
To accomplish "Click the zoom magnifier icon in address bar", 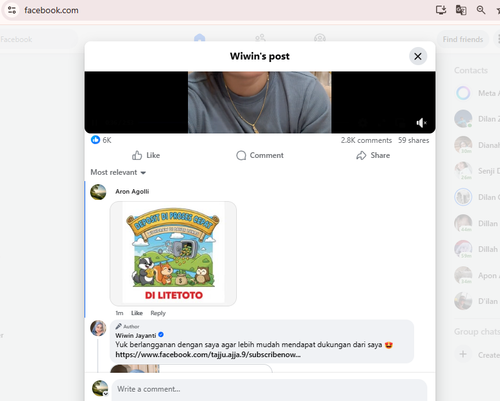I will (481, 10).
